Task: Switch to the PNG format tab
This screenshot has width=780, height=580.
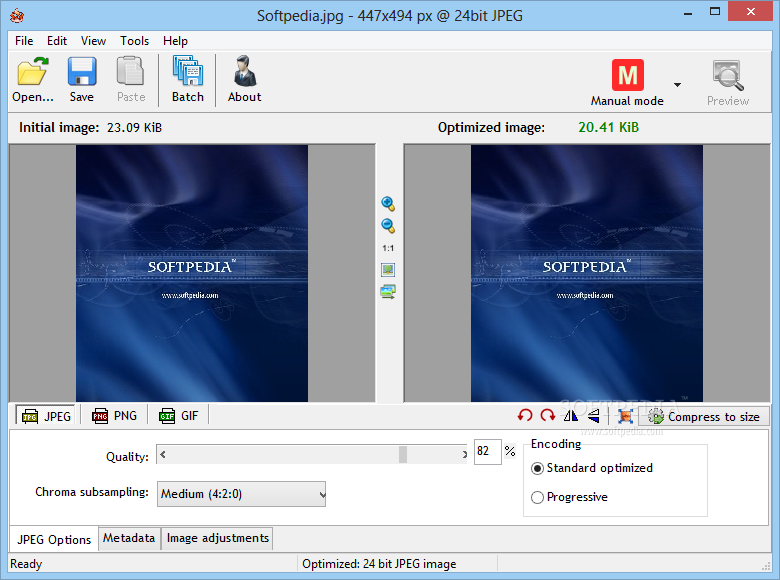Action: [x=114, y=415]
